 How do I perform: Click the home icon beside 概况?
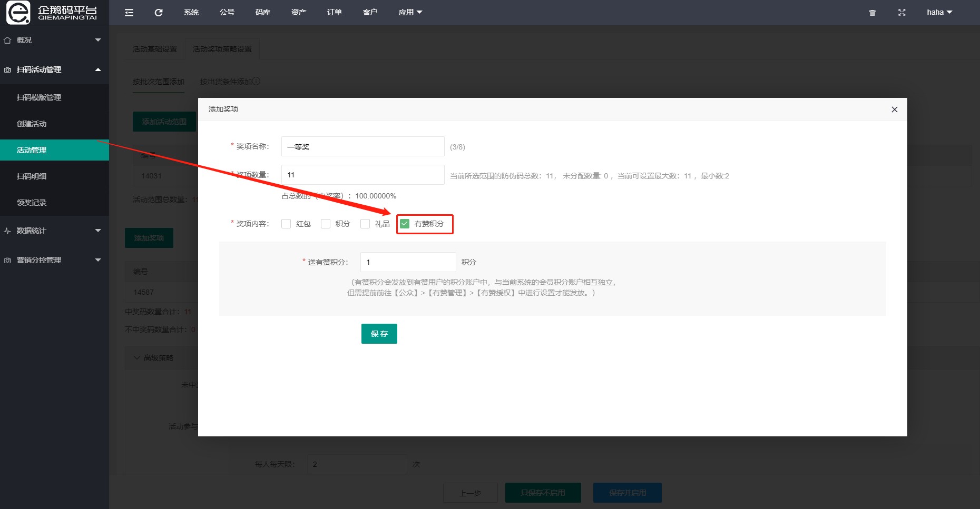[x=7, y=40]
